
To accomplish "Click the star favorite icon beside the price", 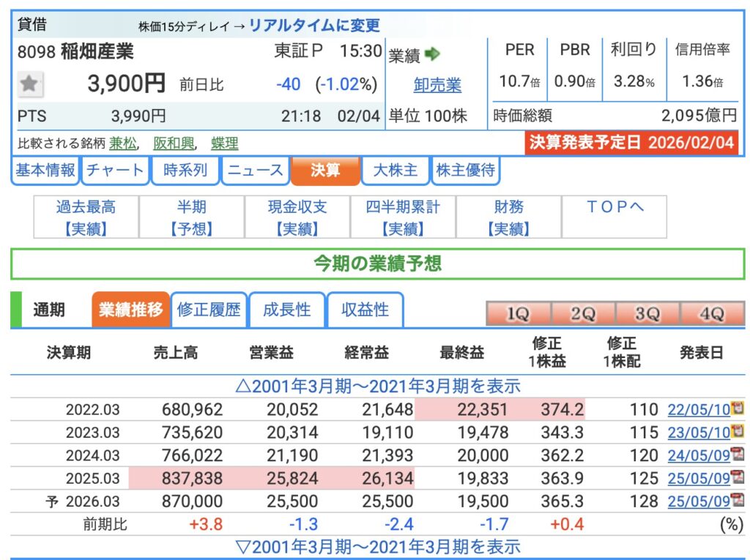I will click(x=29, y=84).
